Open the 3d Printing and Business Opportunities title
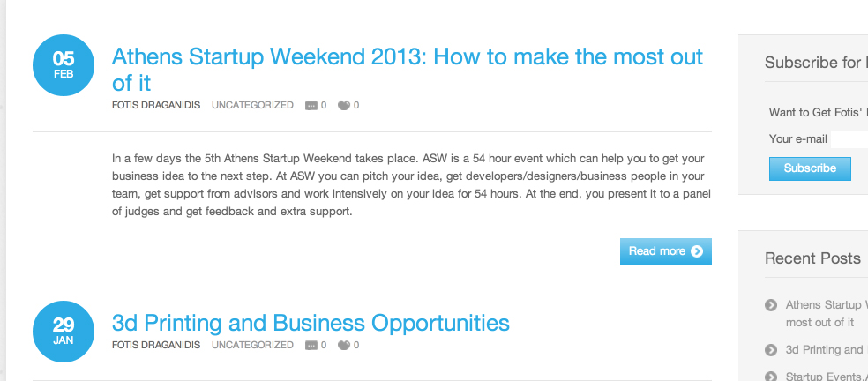868x381 pixels. coord(311,323)
